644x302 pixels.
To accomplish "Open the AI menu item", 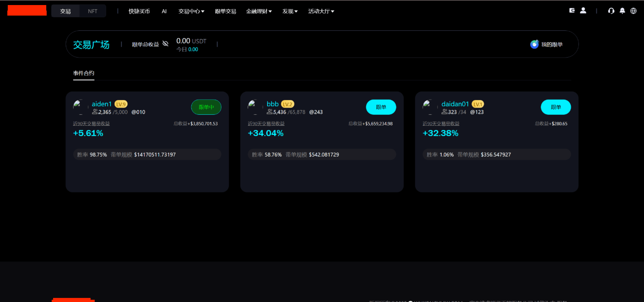I will [164, 11].
